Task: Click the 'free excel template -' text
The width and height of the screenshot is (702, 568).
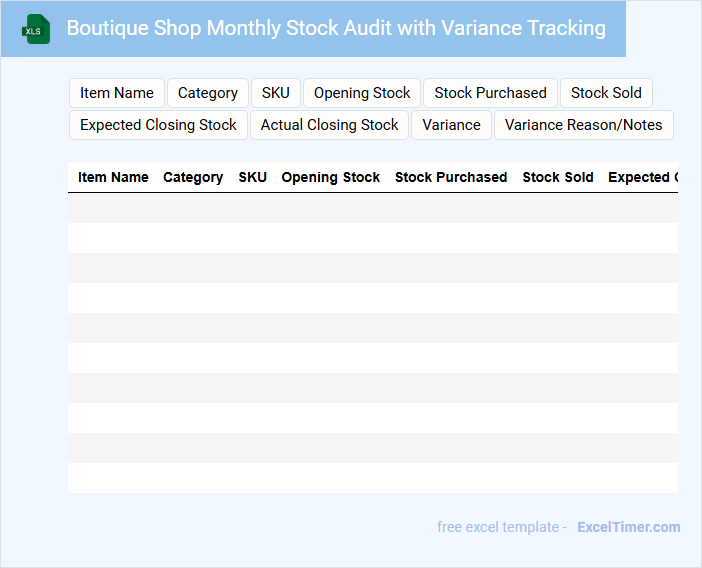Action: pos(502,527)
